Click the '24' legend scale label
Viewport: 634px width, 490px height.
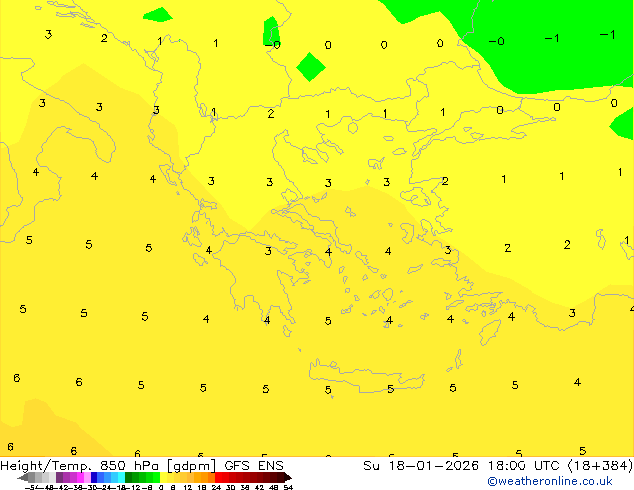[216, 487]
